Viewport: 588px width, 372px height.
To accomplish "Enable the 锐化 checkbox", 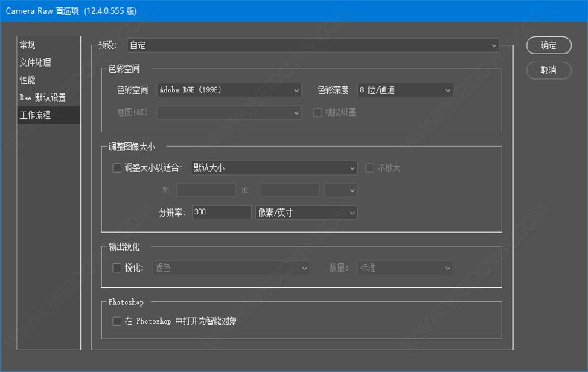I will tap(117, 268).
